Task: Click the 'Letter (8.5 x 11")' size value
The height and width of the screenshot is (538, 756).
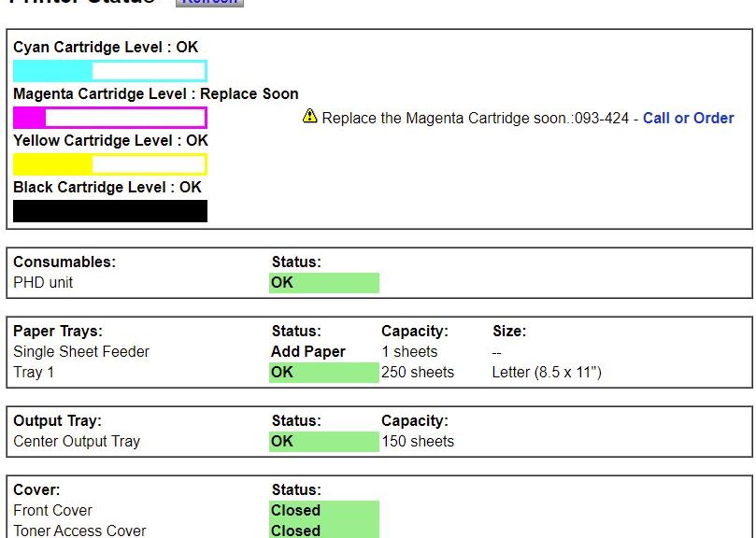Action: pyautogui.click(x=547, y=373)
